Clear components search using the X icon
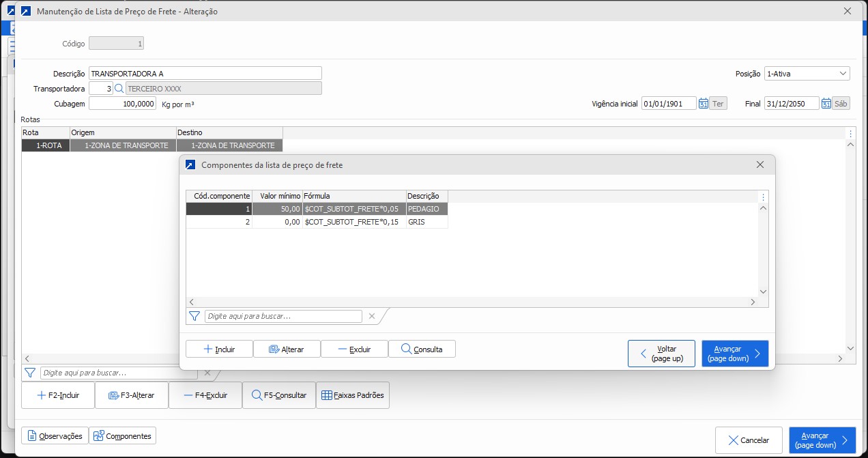The width and height of the screenshot is (868, 458). point(372,316)
